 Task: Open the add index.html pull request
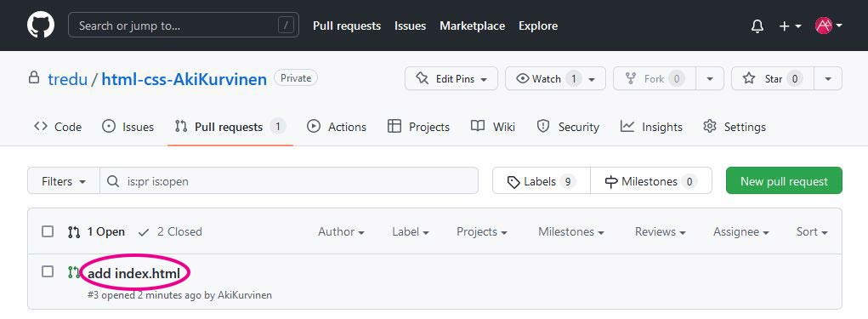pos(134,273)
